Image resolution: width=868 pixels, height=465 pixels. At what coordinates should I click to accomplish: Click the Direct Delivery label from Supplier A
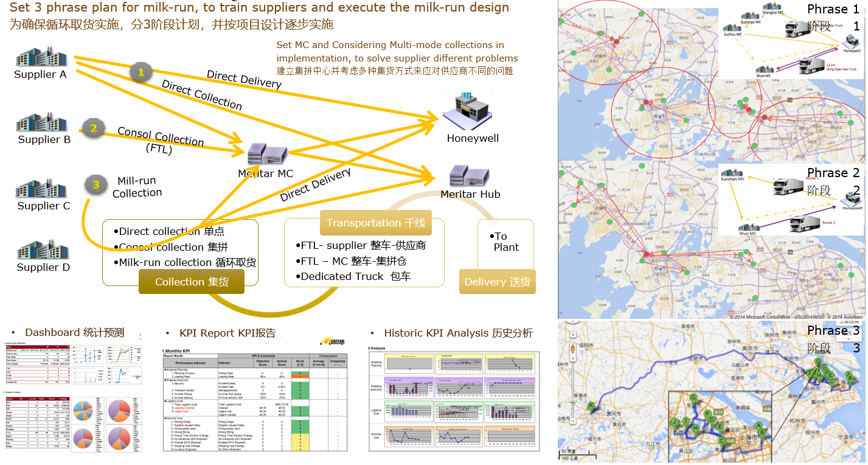(244, 79)
